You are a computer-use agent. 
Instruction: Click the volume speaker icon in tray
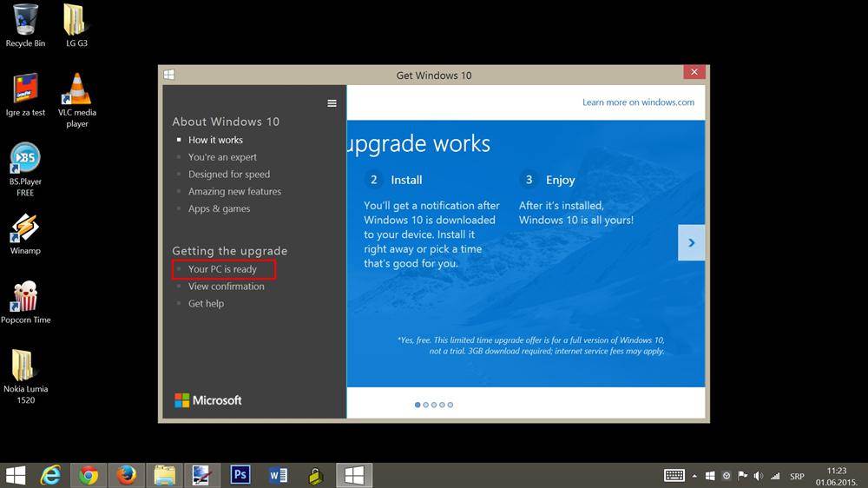[x=758, y=476]
